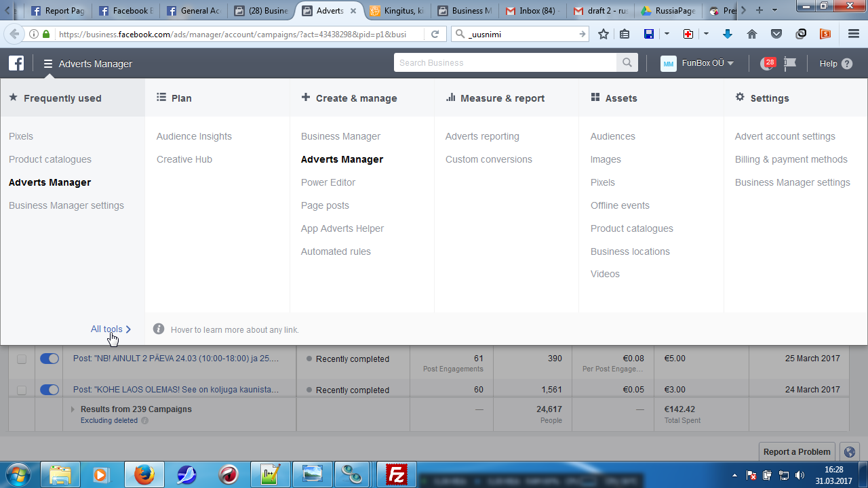Click the volume speaker icon in system tray
Image resolution: width=868 pixels, height=488 pixels.
click(800, 474)
